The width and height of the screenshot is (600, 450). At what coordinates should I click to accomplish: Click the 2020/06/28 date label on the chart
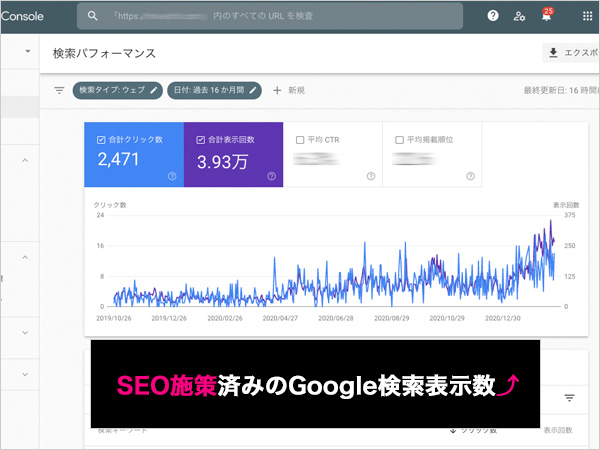click(x=336, y=318)
